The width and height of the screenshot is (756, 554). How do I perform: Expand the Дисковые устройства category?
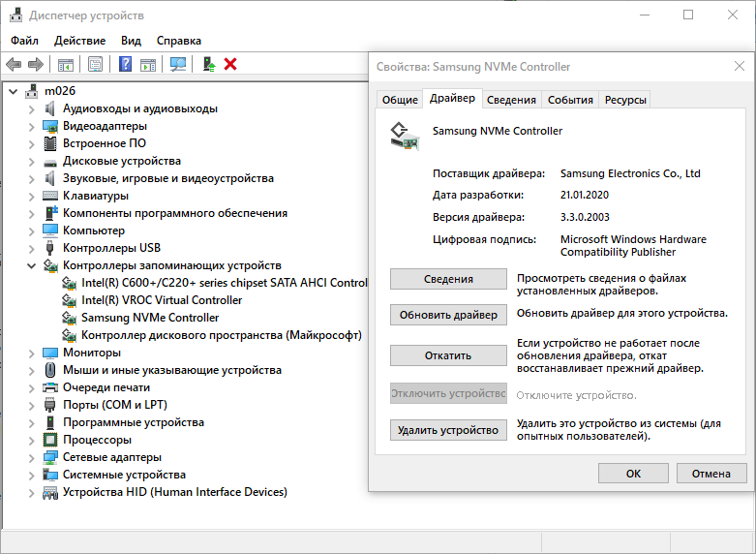(31, 161)
